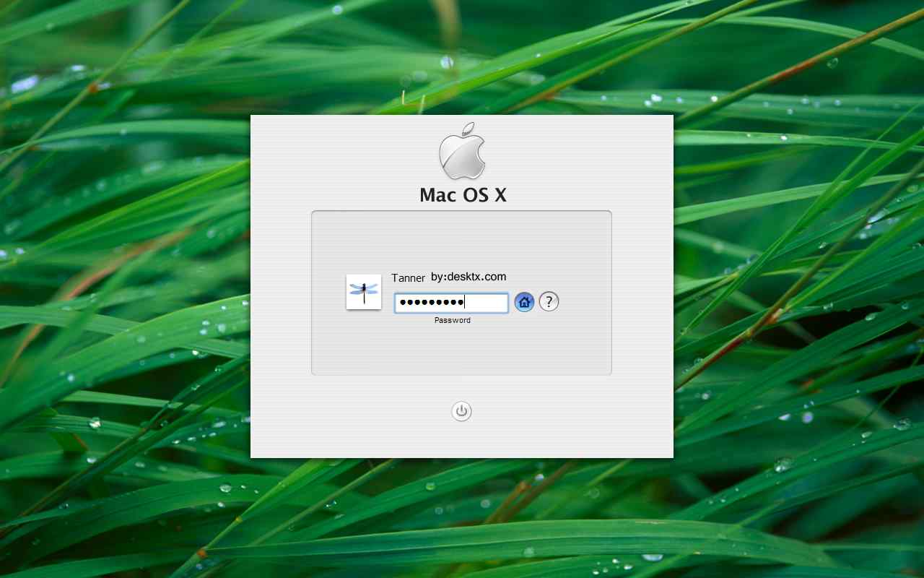Click the power shutdown button
The width and height of the screenshot is (924, 578).
461,412
